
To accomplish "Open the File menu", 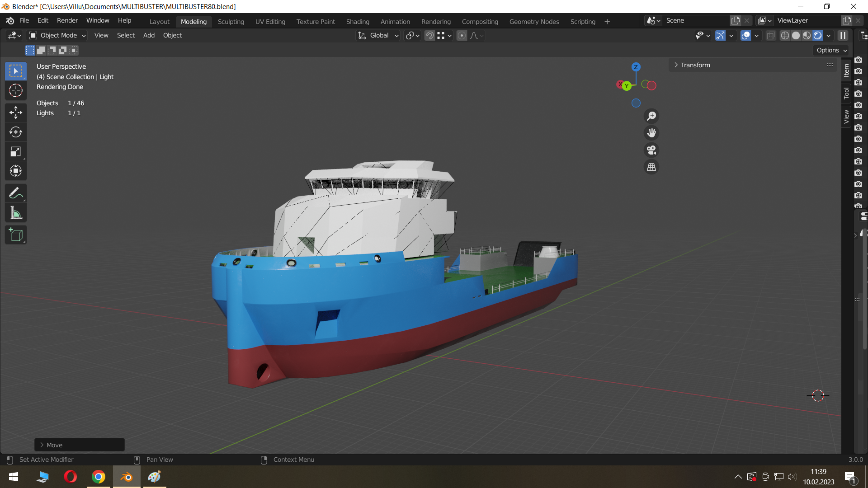I will (x=24, y=21).
